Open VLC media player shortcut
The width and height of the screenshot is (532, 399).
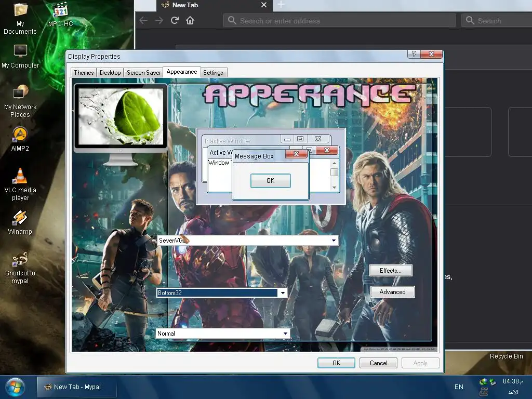click(20, 185)
